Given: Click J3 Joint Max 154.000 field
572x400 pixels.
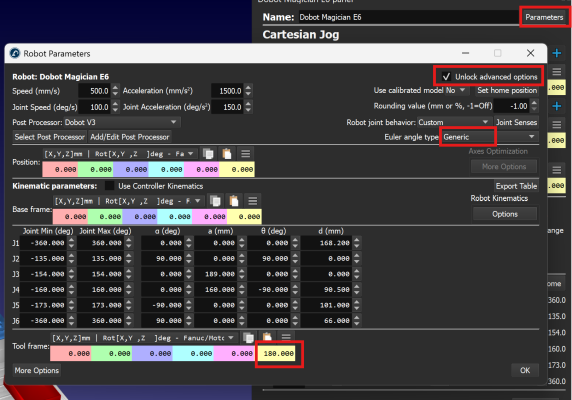Looking at the screenshot, I should click(x=101, y=274).
